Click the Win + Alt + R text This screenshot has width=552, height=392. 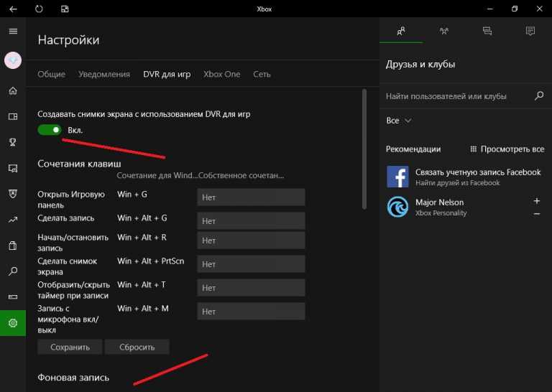click(x=142, y=238)
